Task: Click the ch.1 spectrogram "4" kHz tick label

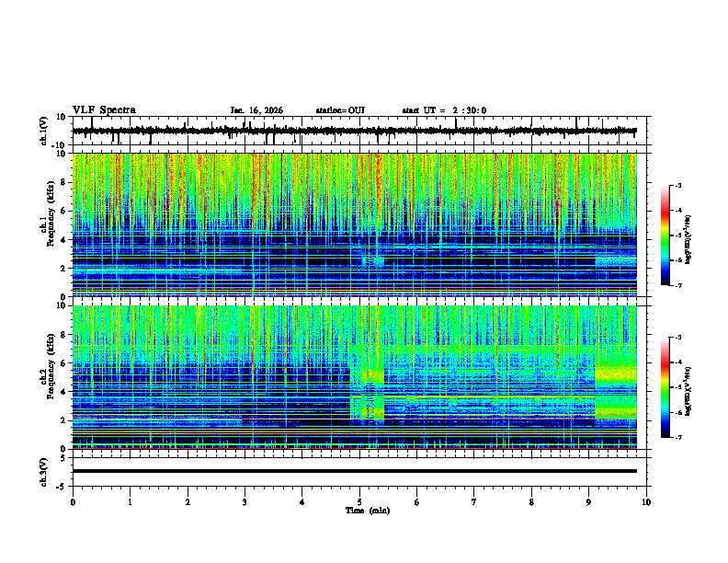Action: 63,240
